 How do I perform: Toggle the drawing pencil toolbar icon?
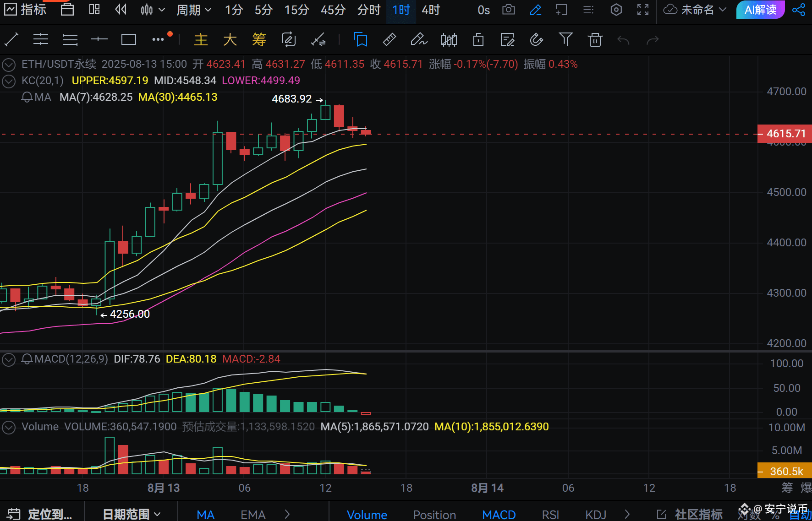click(535, 10)
